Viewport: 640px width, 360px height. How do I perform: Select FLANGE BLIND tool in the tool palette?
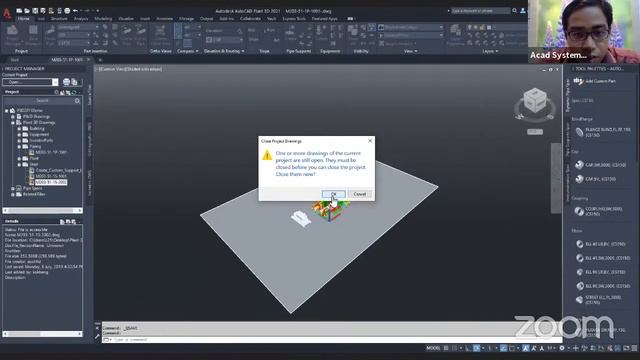[603, 132]
